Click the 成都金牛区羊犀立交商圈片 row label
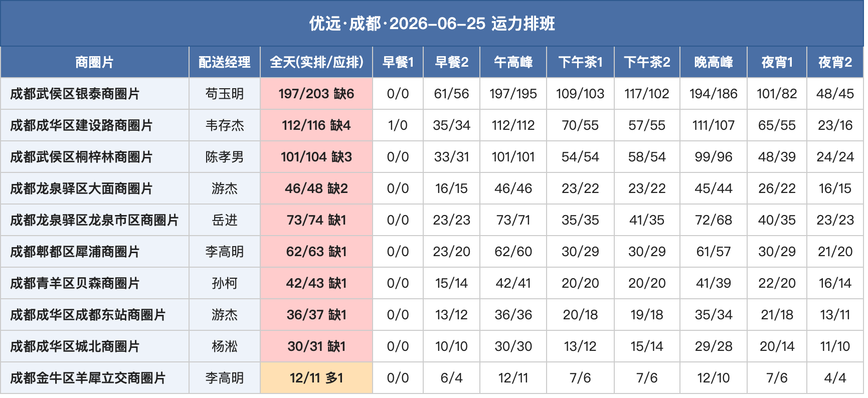The image size is (868, 398). [88, 378]
